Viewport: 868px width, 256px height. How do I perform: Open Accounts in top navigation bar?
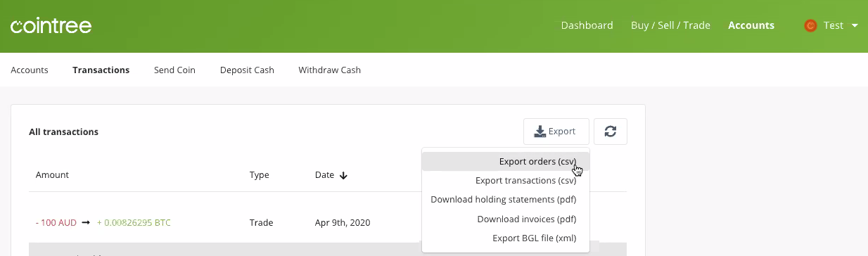(751, 25)
